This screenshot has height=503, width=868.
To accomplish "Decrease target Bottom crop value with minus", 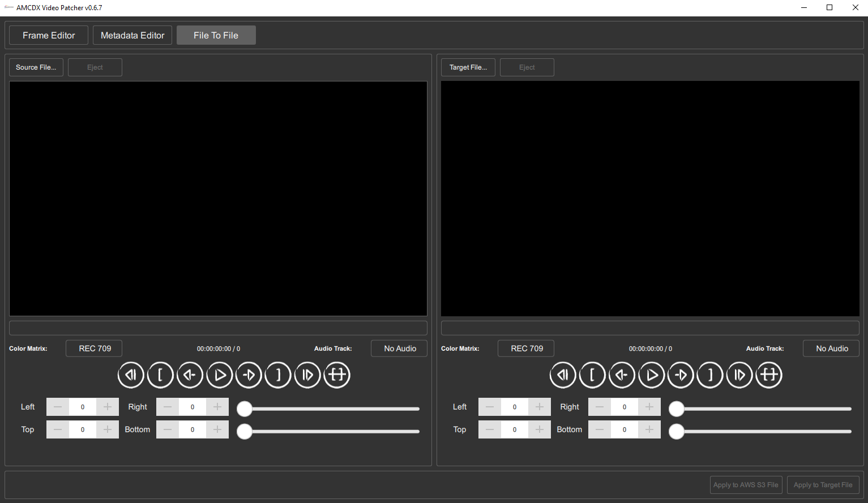I will [x=600, y=429].
